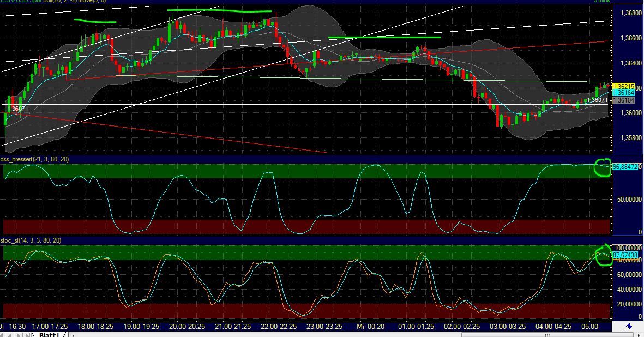Click the green circle annotation on DSS panel
The width and height of the screenshot is (644, 337).
tap(602, 167)
